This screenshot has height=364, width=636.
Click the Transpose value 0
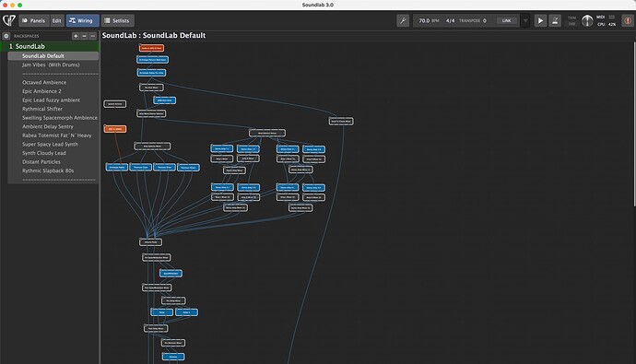coord(484,20)
